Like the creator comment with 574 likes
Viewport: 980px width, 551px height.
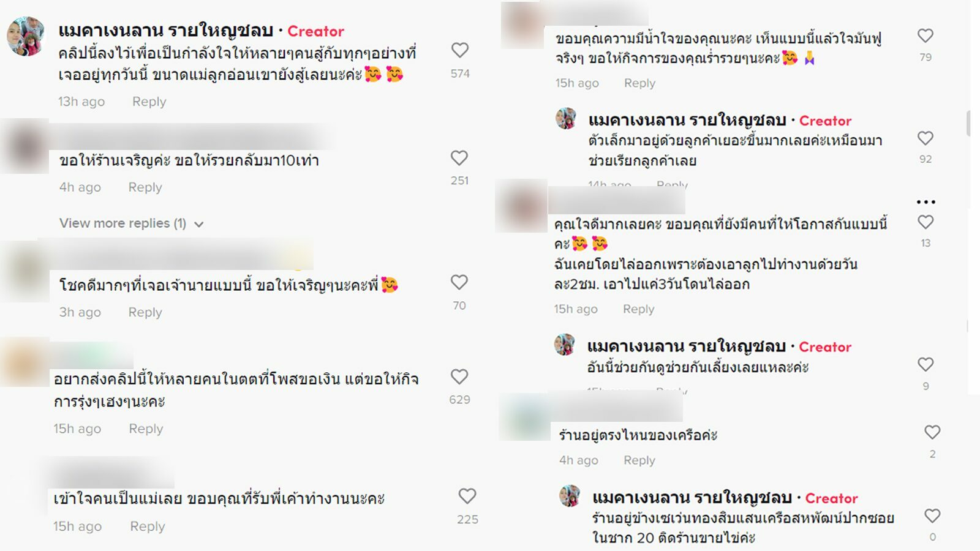[x=459, y=50]
